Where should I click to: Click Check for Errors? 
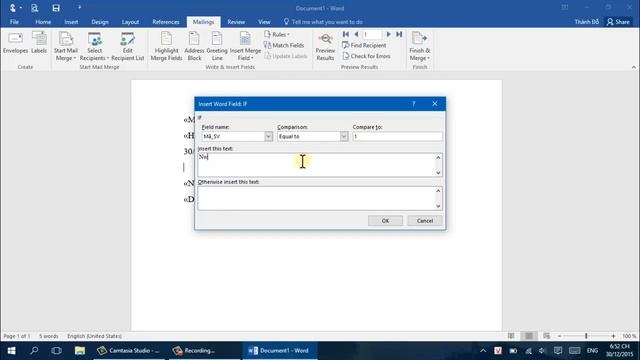(367, 56)
